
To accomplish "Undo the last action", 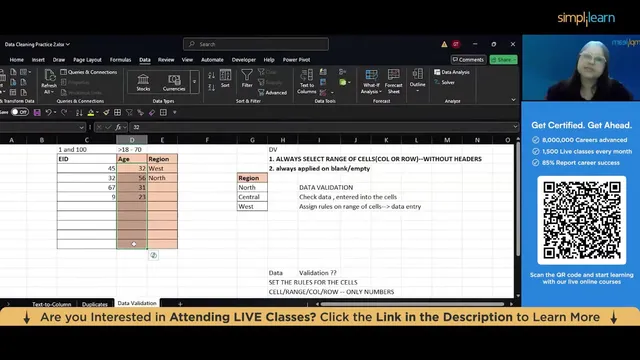I will coord(48,112).
